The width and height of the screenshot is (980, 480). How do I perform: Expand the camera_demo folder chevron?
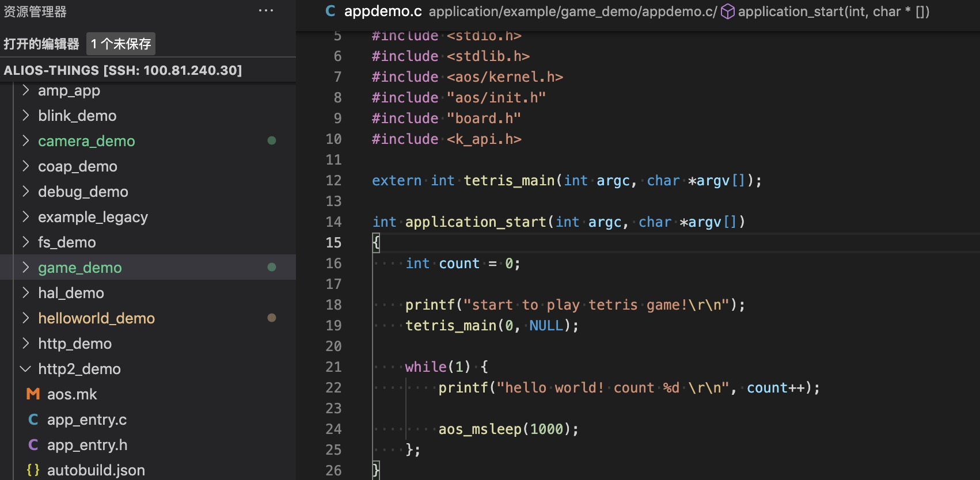click(25, 141)
